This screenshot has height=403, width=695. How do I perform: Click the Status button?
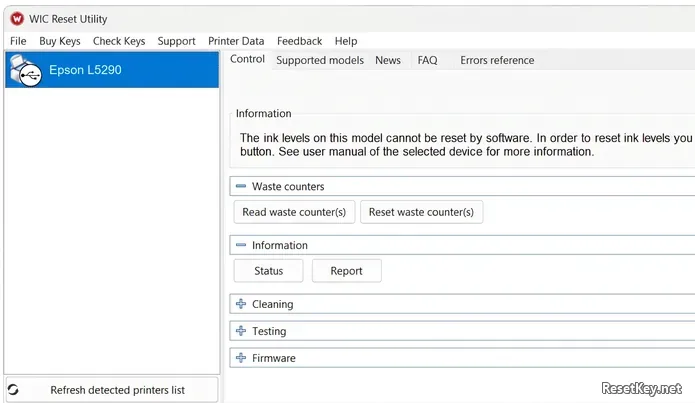click(x=269, y=271)
